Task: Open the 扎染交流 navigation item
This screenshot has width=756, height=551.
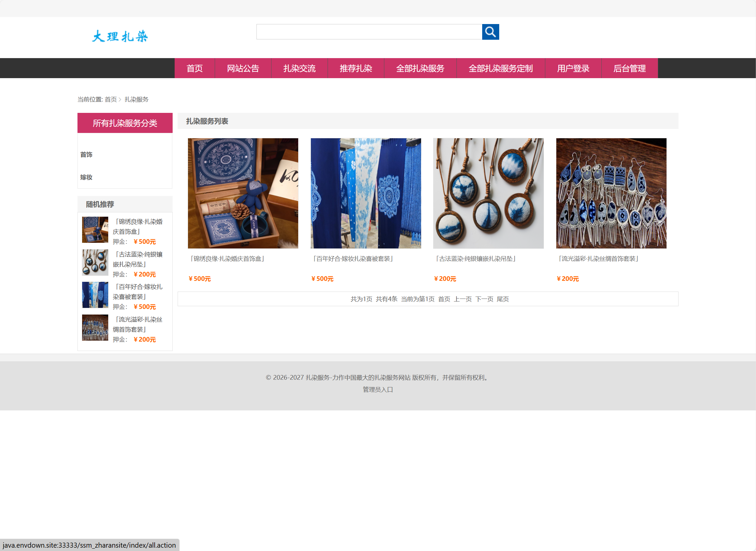Action: (x=299, y=68)
